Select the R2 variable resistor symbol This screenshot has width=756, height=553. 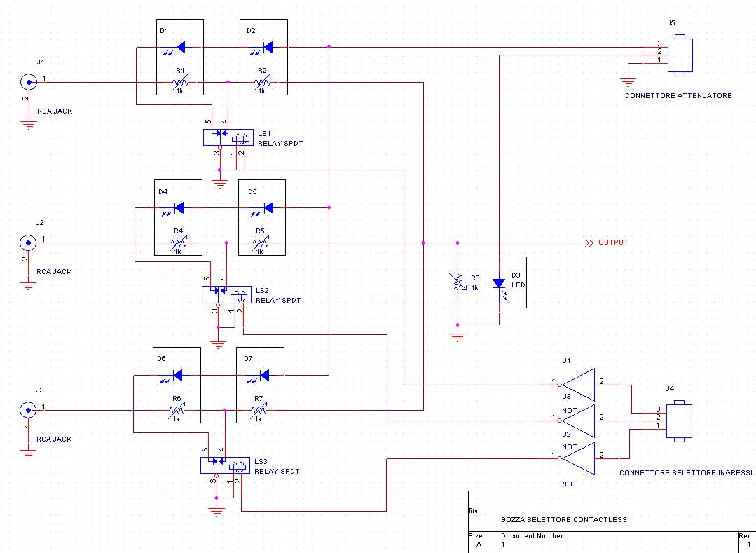click(x=262, y=83)
